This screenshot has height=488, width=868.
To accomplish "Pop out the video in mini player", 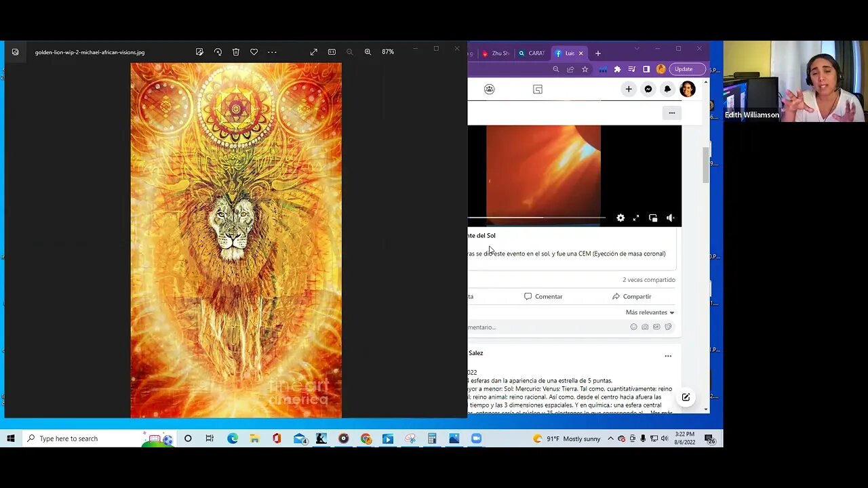I will pos(653,218).
